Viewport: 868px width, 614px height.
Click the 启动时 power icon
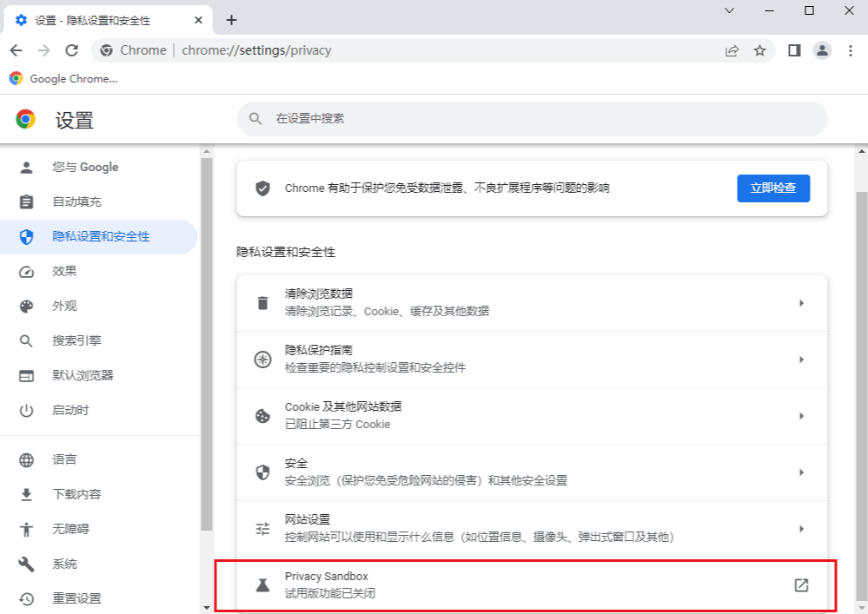click(26, 411)
